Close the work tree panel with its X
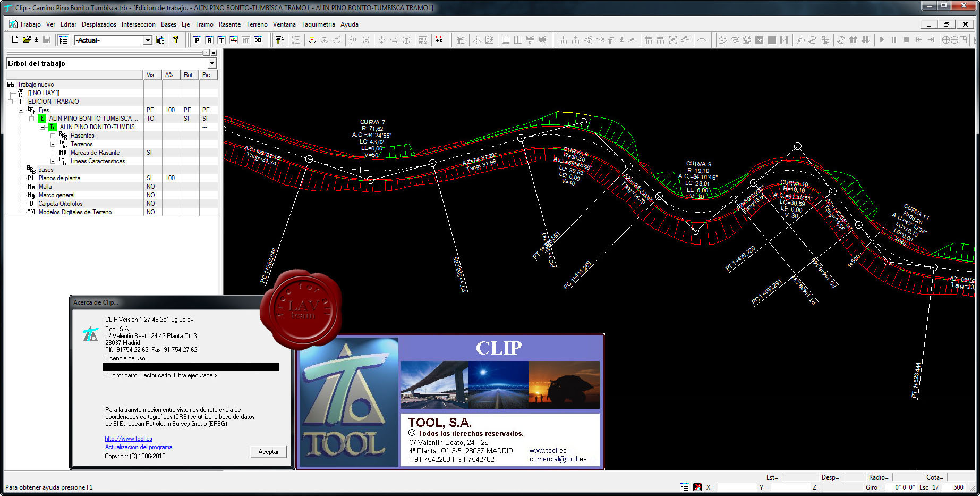This screenshot has width=980, height=496. point(214,53)
